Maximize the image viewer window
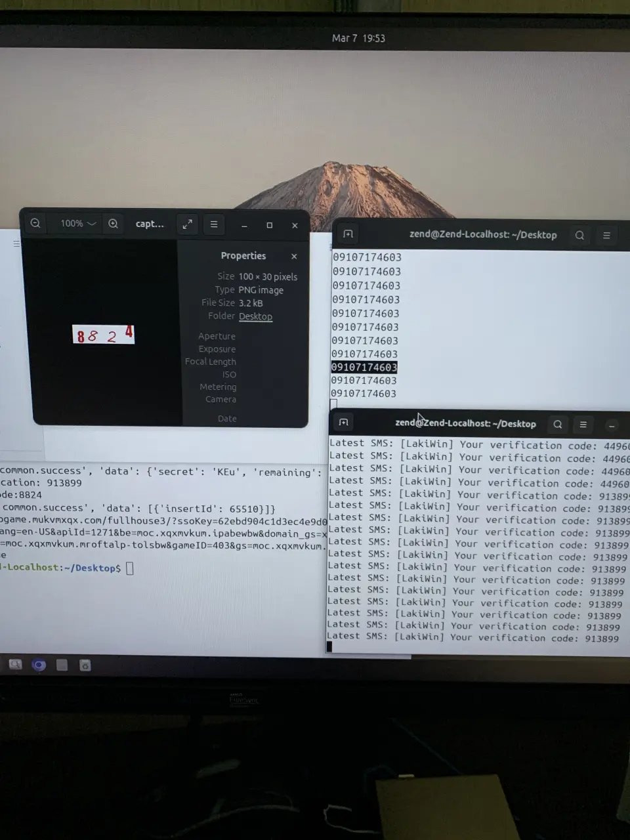Screen dimensions: 630x840 [269, 225]
